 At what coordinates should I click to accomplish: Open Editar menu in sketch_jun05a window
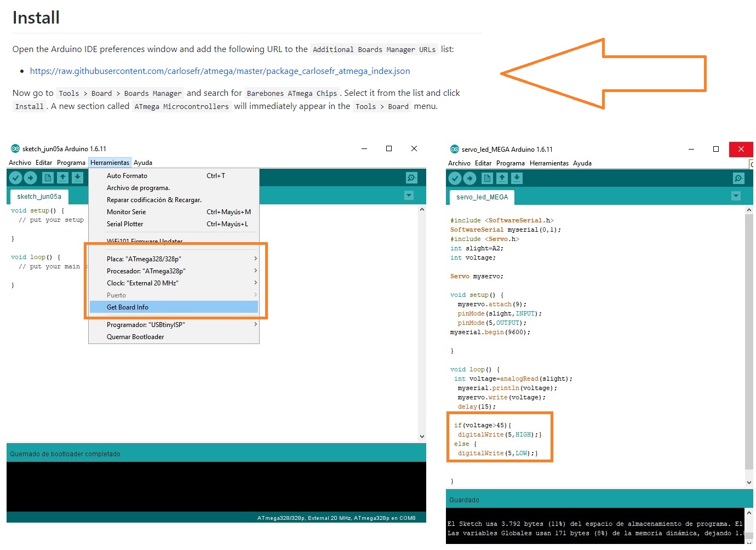[x=44, y=163]
